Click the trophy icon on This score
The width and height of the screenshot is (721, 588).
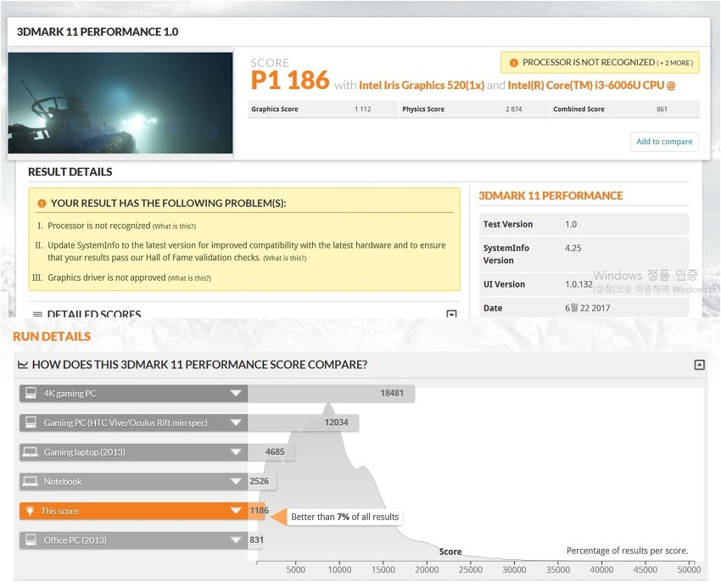click(x=30, y=511)
